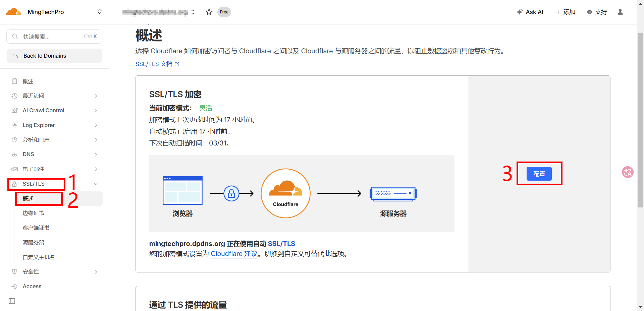Viewport: 644px width, 311px height.
Task: Click the document icon beside Log Explorer
Action: click(x=14, y=125)
